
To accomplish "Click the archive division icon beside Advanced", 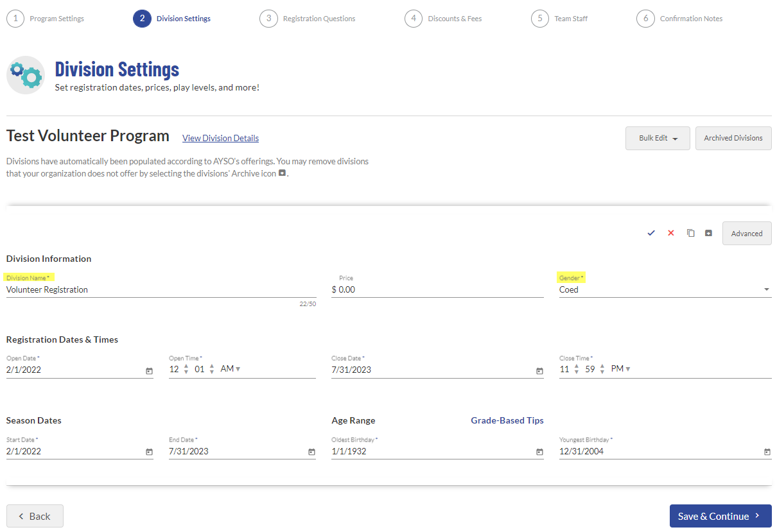I will [x=708, y=233].
